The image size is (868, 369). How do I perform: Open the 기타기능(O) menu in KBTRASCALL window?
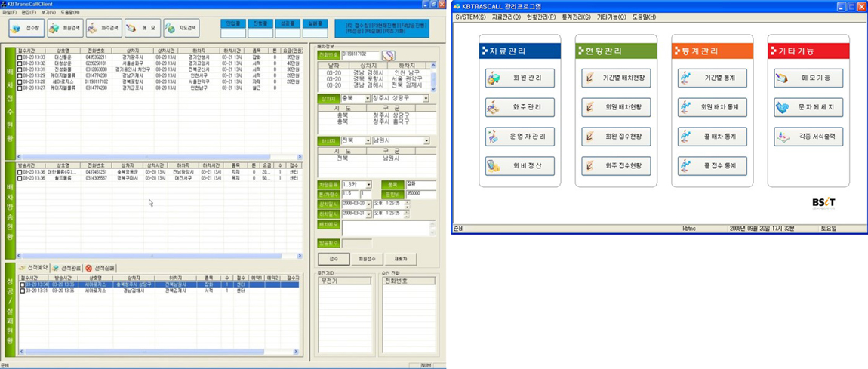[611, 17]
